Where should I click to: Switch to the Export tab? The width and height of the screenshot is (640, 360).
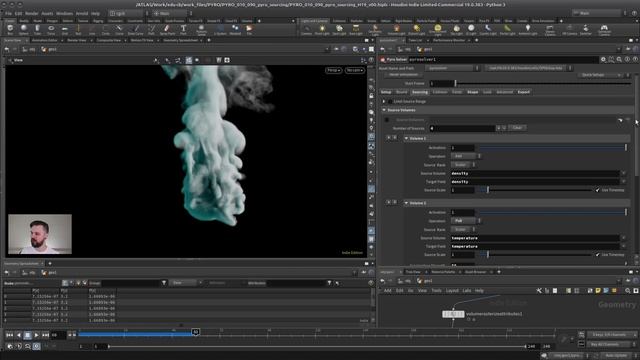(x=524, y=92)
